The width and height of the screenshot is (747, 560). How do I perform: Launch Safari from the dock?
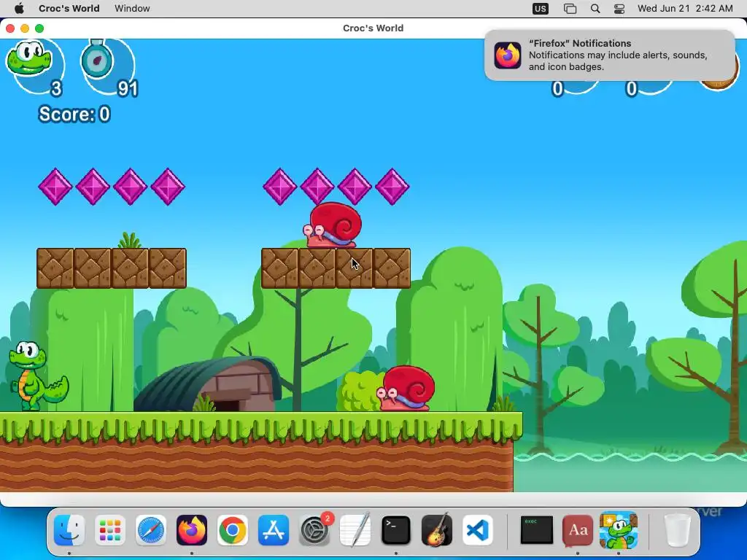(151, 529)
